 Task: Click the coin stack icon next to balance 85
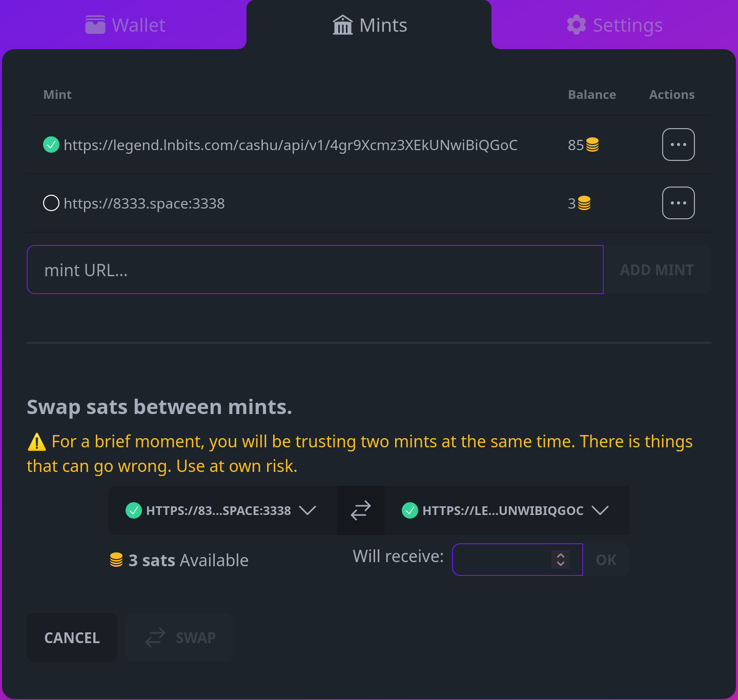tap(592, 145)
